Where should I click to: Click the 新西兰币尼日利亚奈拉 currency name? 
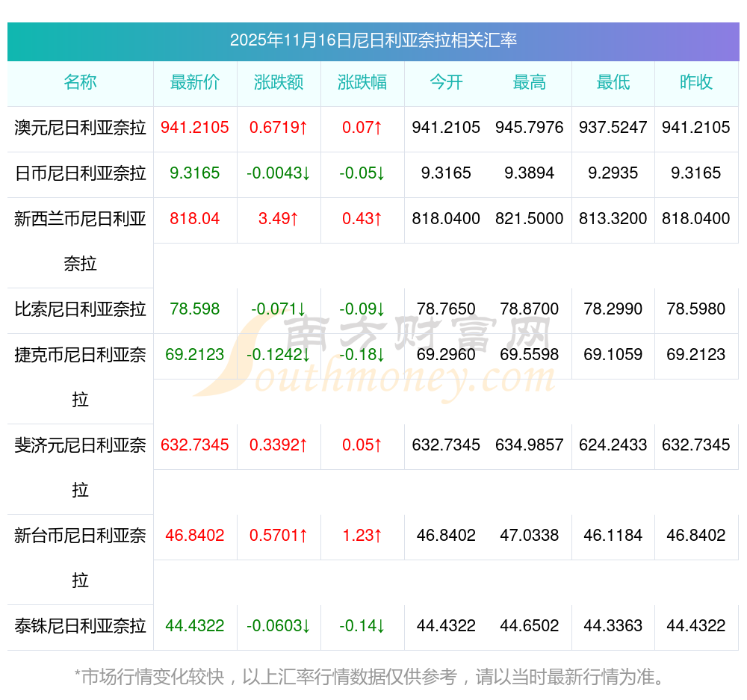click(80, 241)
